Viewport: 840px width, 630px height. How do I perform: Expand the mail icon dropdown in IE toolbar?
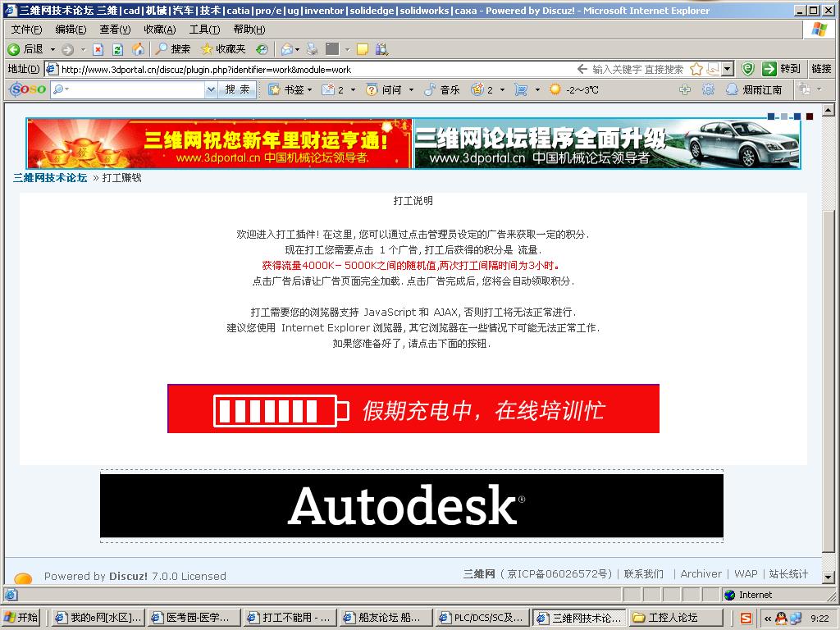297,49
